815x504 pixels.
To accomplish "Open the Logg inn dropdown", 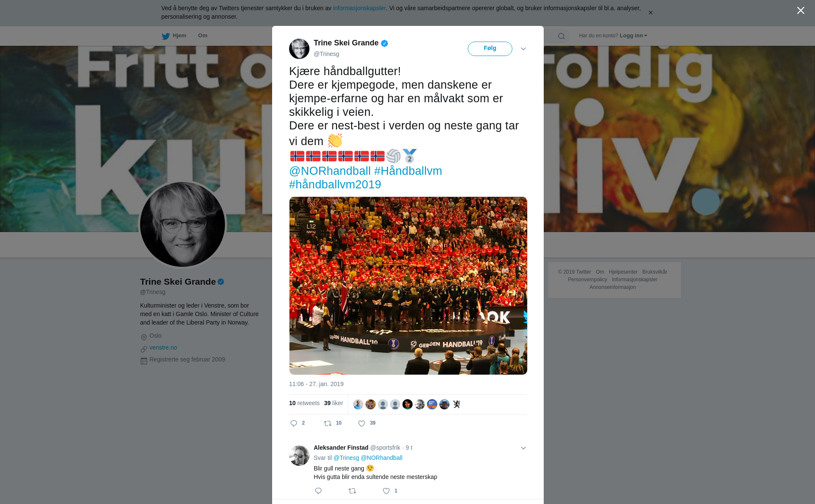I will pos(633,36).
